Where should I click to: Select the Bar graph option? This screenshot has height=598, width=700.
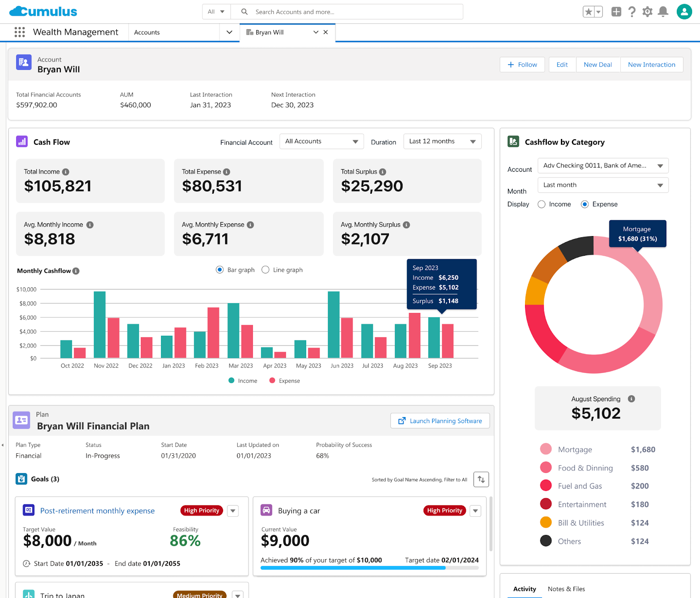click(219, 270)
